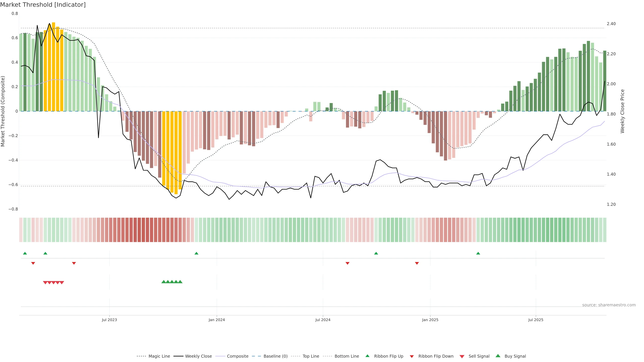This screenshot has height=362, width=644.
Task: Click the rightmost Ribbon Flip Up marker
Action: (478, 253)
